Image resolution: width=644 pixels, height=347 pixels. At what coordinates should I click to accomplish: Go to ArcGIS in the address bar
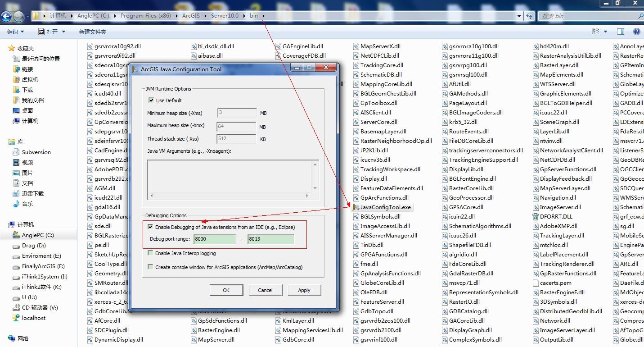[x=191, y=16]
